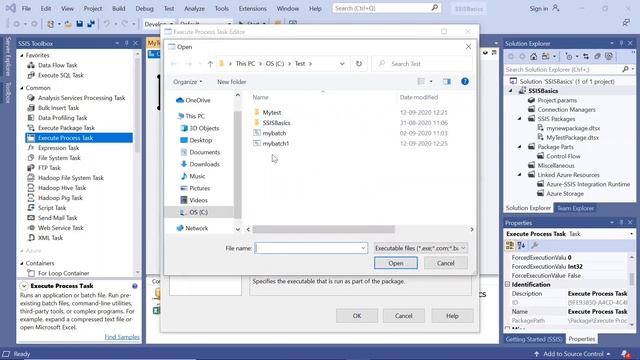Pick Expression Task from toolbox
640x360 pixels.
tap(58, 148)
